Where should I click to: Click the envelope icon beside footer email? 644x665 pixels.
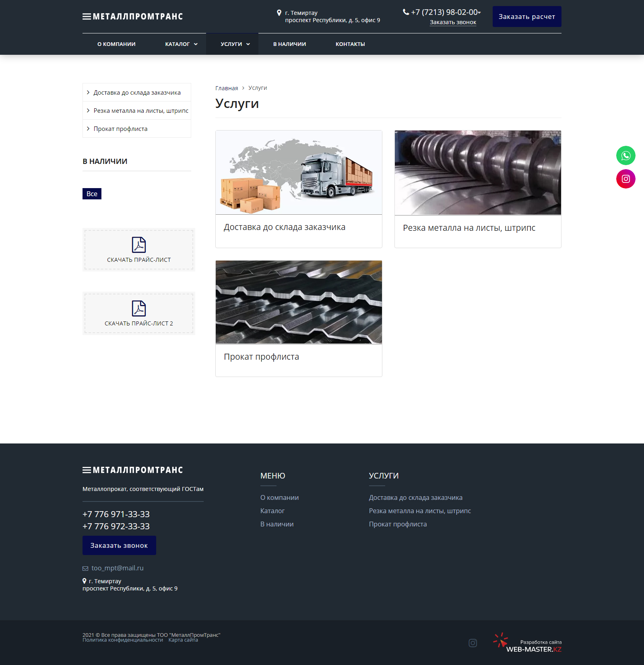[x=85, y=568]
